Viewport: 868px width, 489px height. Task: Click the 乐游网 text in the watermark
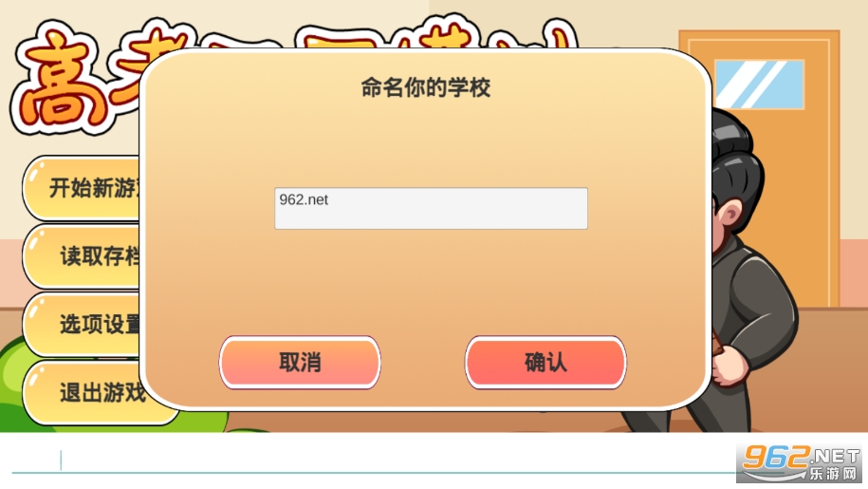click(x=833, y=474)
